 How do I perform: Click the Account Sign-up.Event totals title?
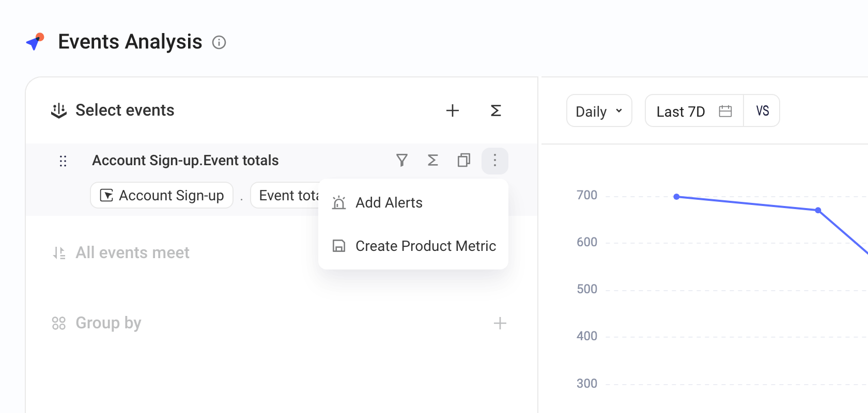pos(185,161)
